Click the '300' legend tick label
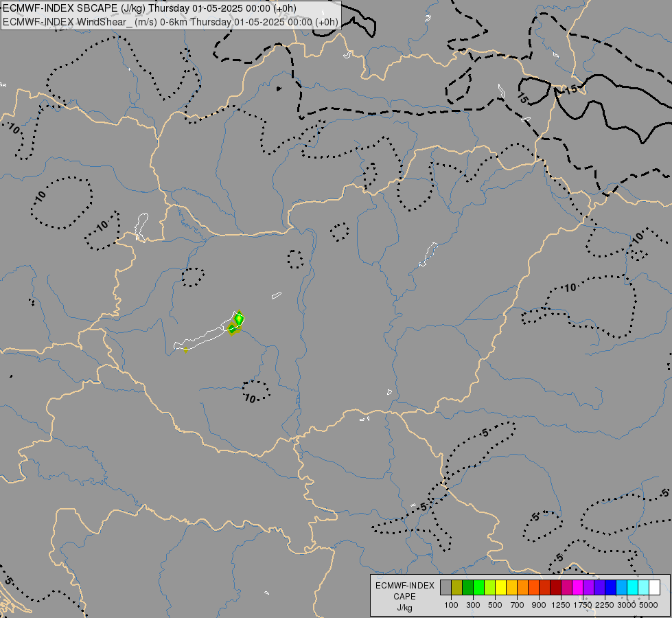Viewport: 672px width, 618px height. click(473, 605)
